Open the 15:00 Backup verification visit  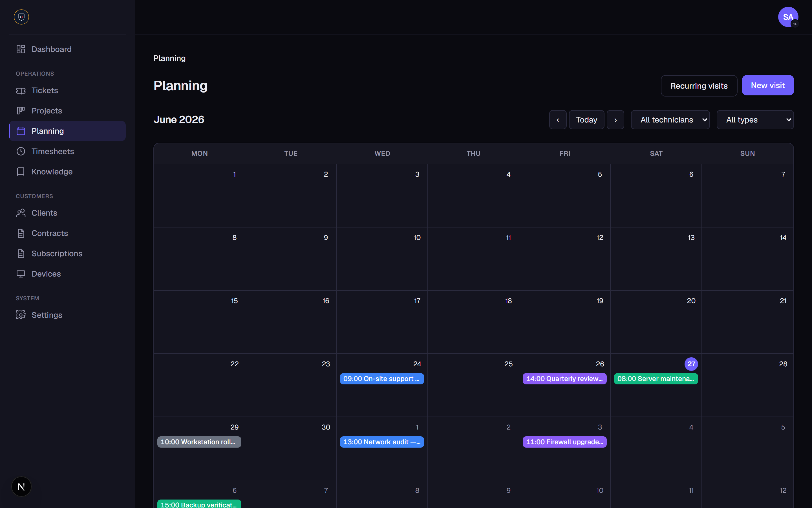[199, 504]
